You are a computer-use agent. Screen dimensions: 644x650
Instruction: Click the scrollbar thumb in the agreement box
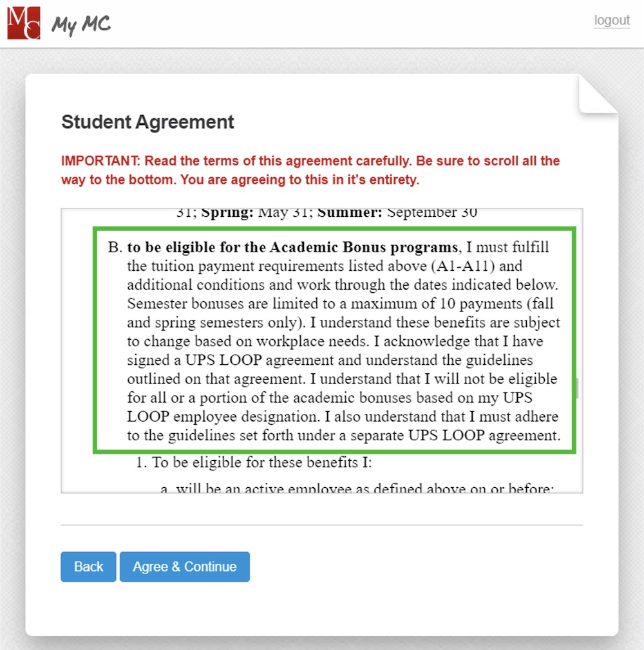[x=578, y=387]
